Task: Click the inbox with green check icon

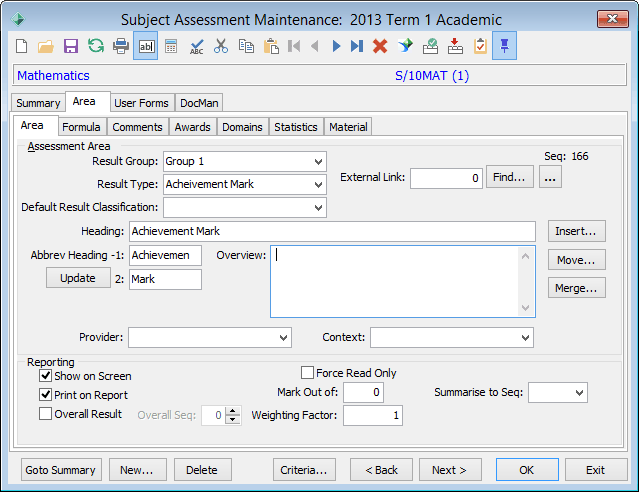Action: point(430,46)
